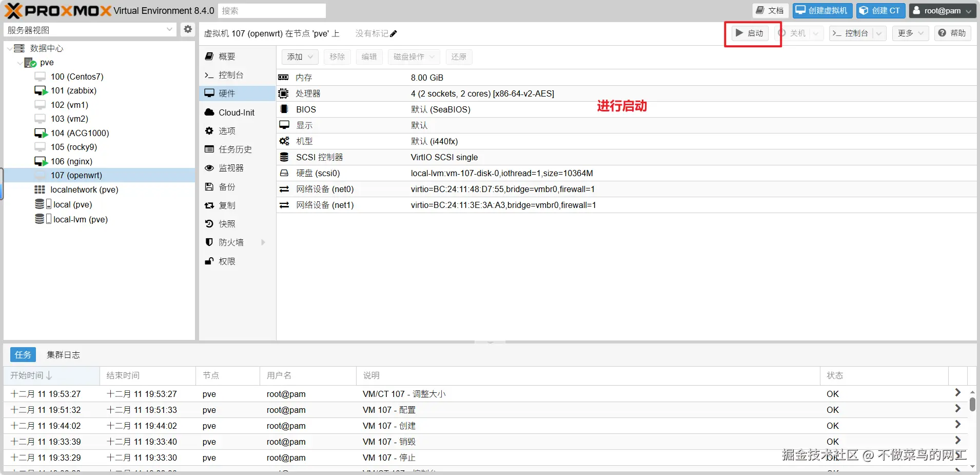This screenshot has width=980, height=475.
Task: Open the 添加 dropdown in hardware toolbar
Action: tap(299, 57)
